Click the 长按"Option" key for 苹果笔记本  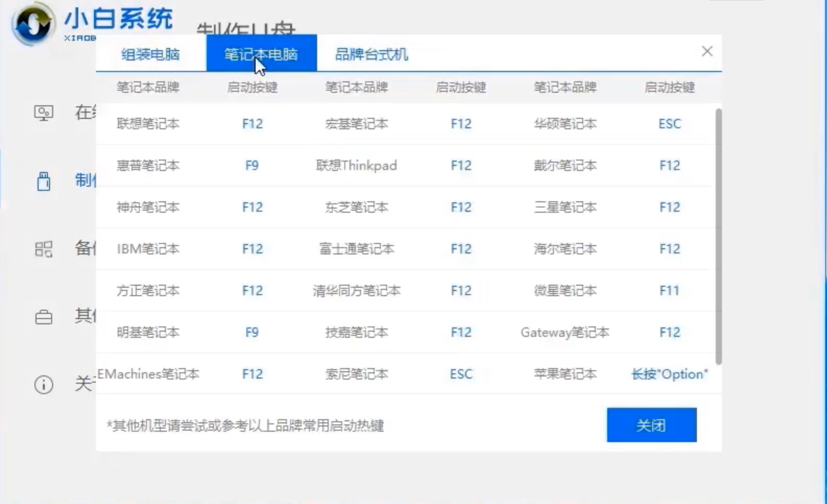click(669, 374)
